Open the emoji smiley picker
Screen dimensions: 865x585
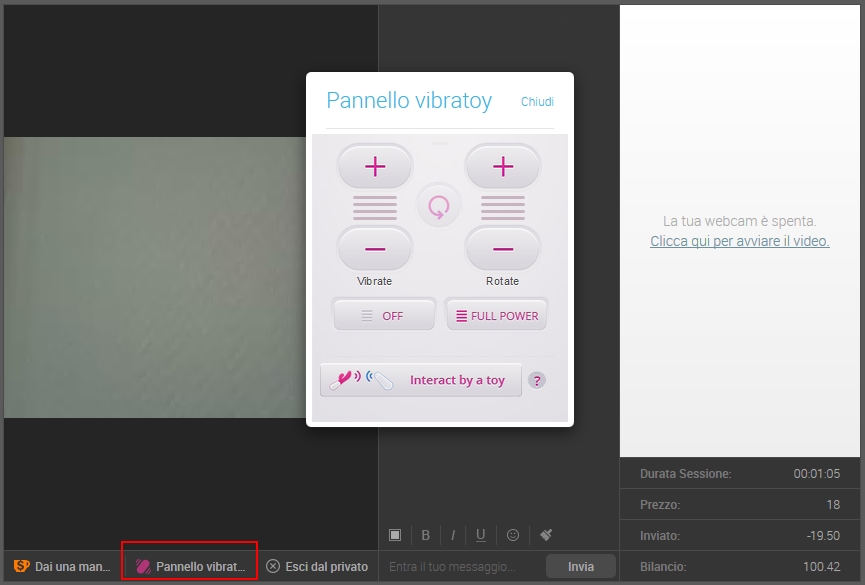pyautogui.click(x=513, y=535)
